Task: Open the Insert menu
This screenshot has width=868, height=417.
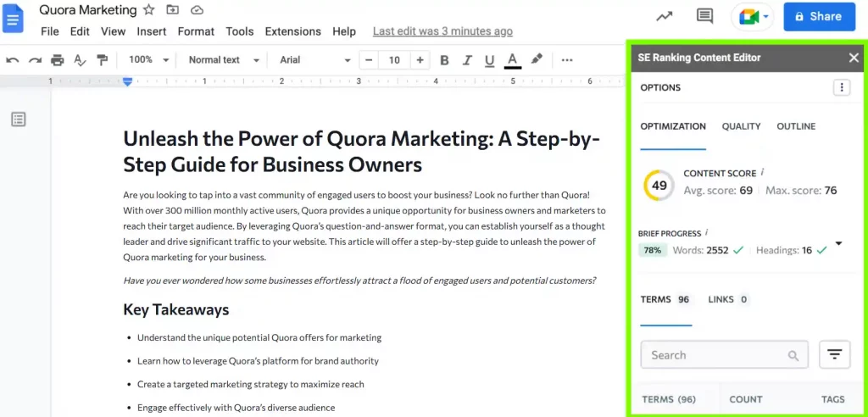Action: [152, 31]
